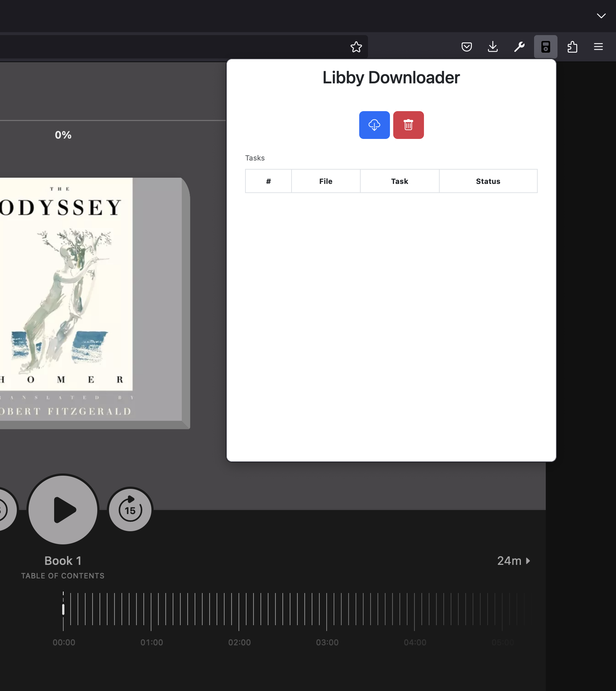Viewport: 616px width, 691px height.
Task: Bookmark this page with the star icon
Action: coord(356,47)
